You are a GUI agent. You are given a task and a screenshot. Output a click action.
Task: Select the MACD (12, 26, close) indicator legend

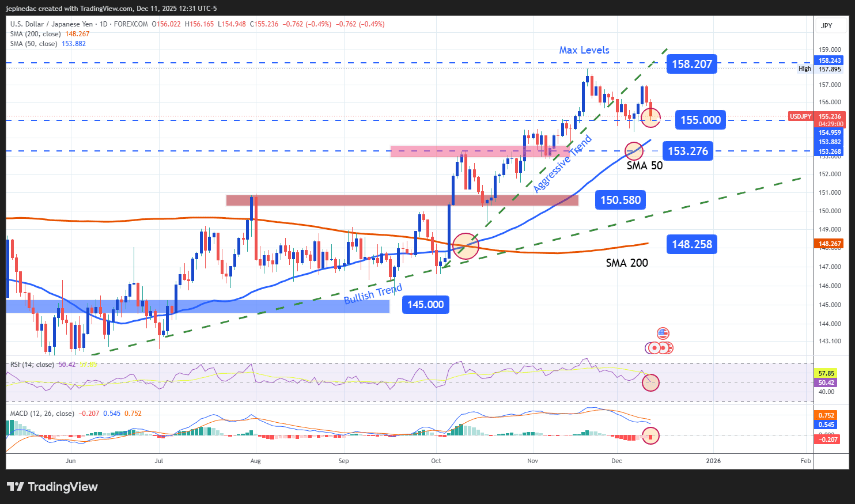tap(42, 414)
